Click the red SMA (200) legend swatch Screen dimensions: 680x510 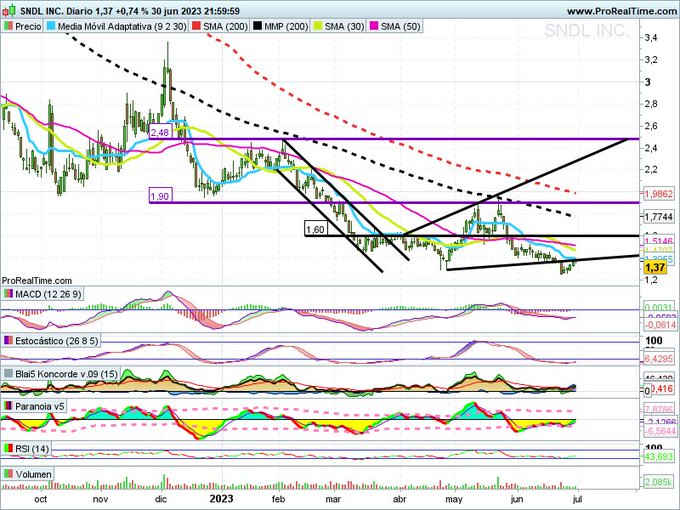pos(196,26)
